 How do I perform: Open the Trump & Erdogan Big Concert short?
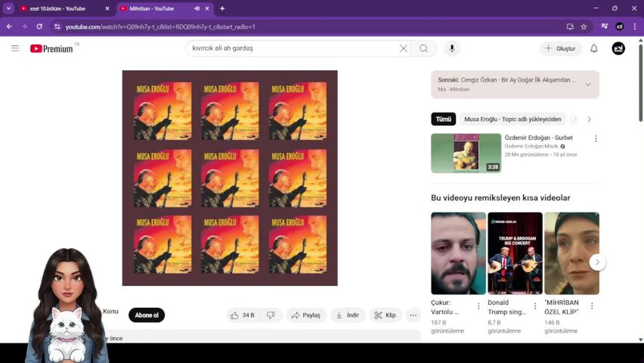point(515,253)
